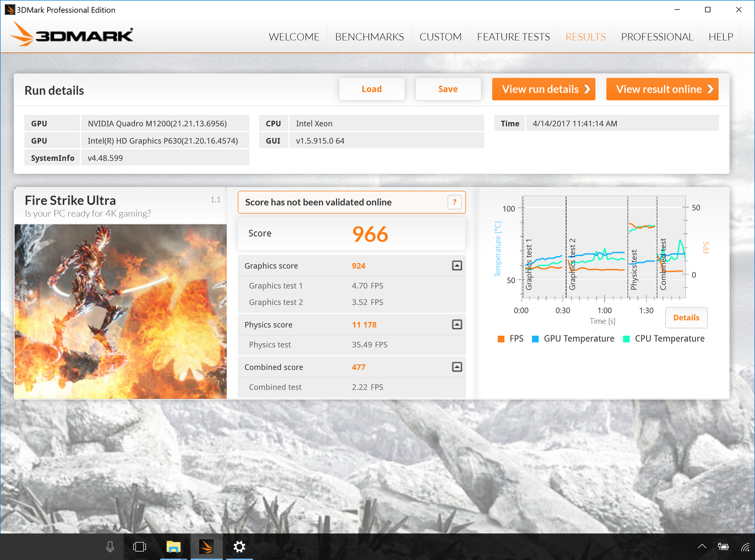Switch to 3DMark app in taskbar
Viewport: 755px width, 560px height.
pyautogui.click(x=206, y=546)
